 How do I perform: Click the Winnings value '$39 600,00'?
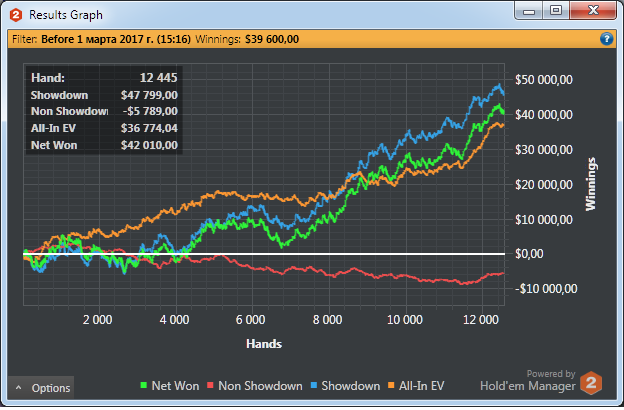[x=272, y=39]
